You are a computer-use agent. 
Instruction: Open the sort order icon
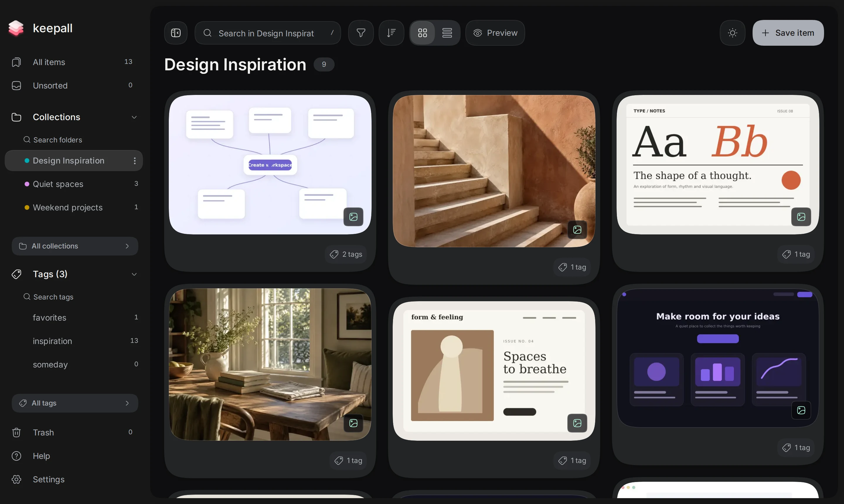pos(391,33)
